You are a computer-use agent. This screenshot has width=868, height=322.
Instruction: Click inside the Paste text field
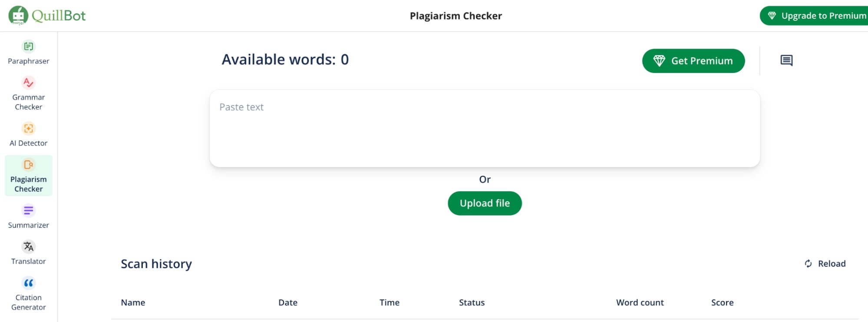[485, 129]
